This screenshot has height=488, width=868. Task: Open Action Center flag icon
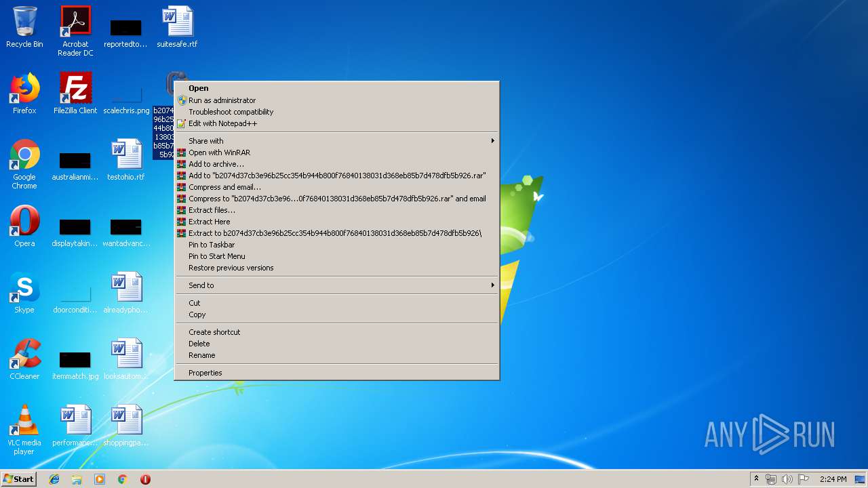point(804,479)
